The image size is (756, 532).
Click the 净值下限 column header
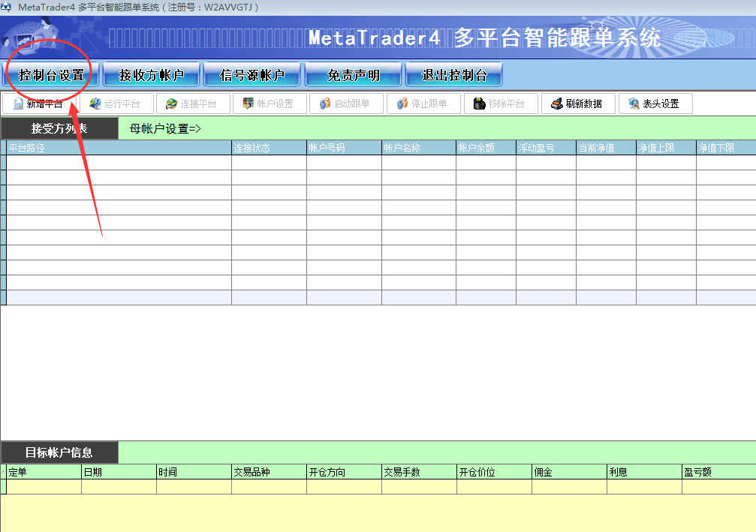(x=726, y=148)
